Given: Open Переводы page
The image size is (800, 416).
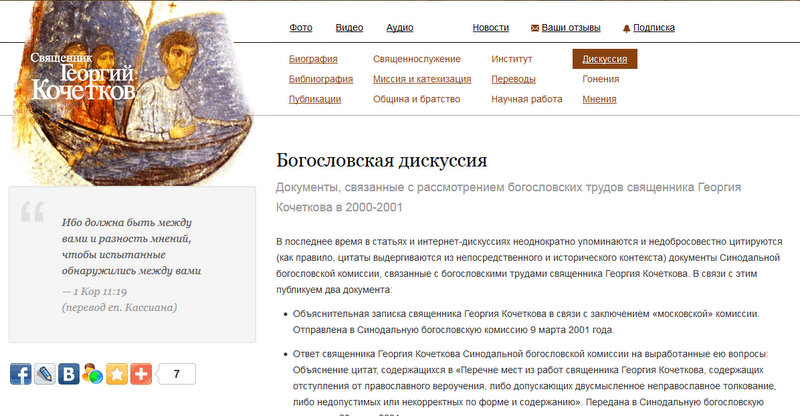Looking at the screenshot, I should (x=513, y=79).
